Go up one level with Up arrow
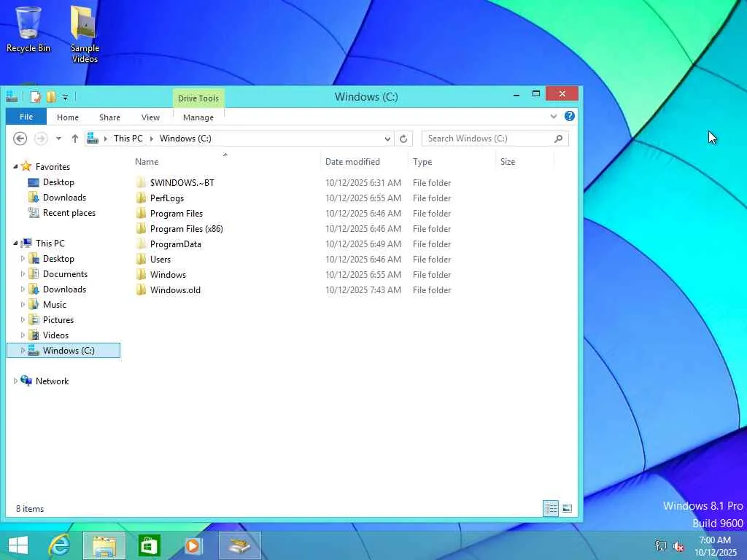This screenshot has width=747, height=560. [x=75, y=139]
